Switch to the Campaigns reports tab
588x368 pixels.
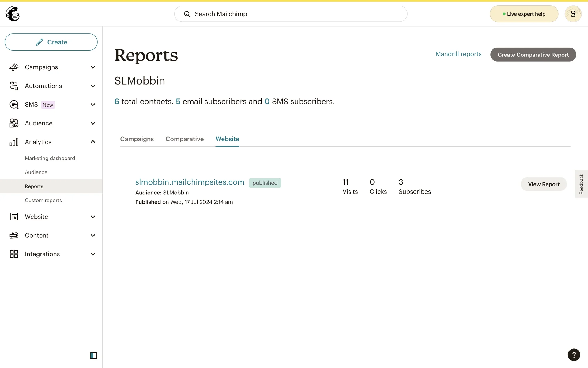[137, 139]
